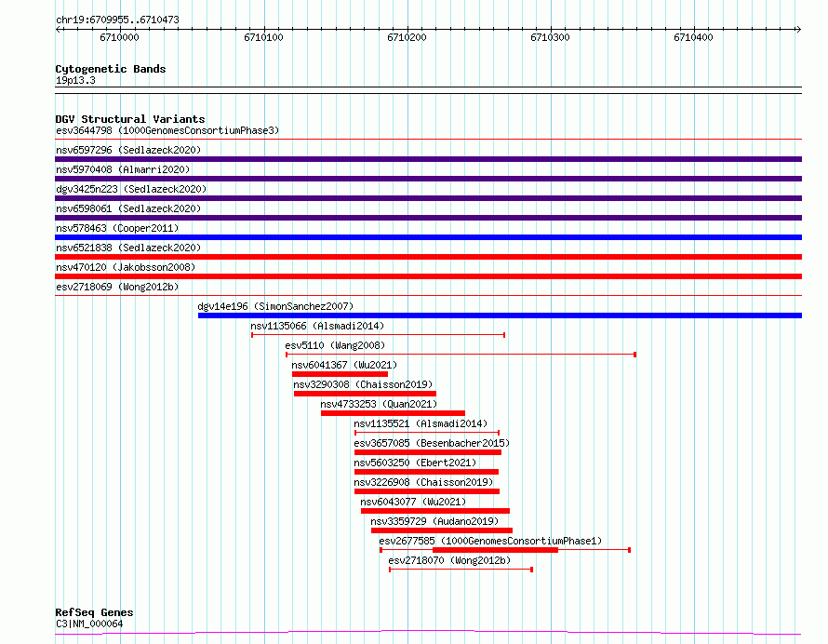Click the nsv1135066 (Alsmadi2014) label

tap(317, 326)
